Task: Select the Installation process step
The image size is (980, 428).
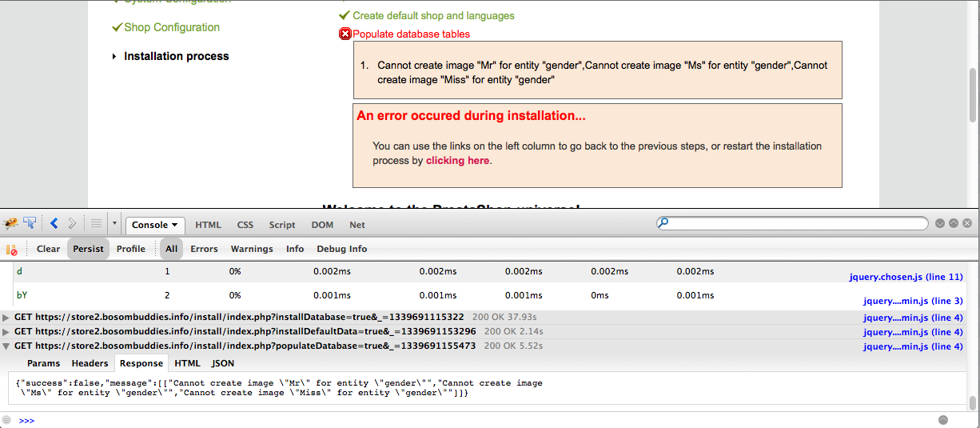Action: 177,56
